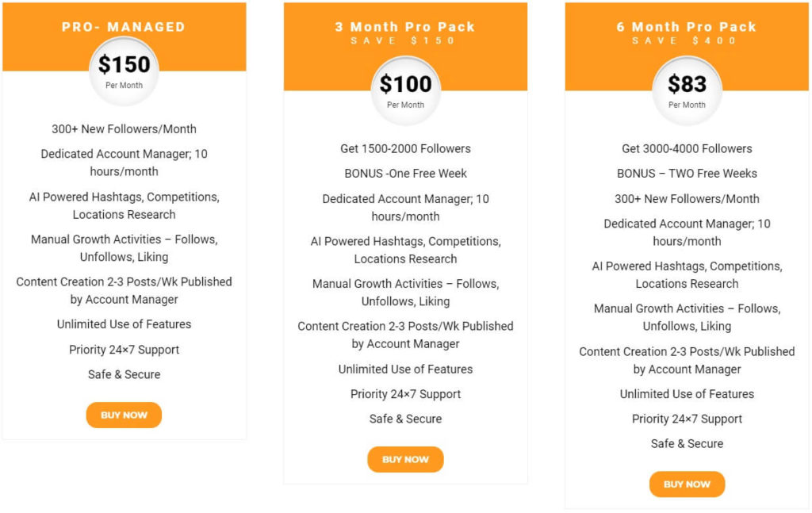Select the $150 per month price badge

[124, 71]
